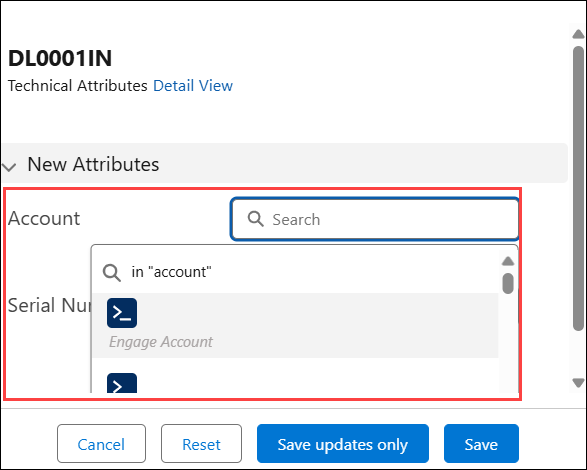This screenshot has width=587, height=470.
Task: Open the Detail View link
Action: (193, 86)
